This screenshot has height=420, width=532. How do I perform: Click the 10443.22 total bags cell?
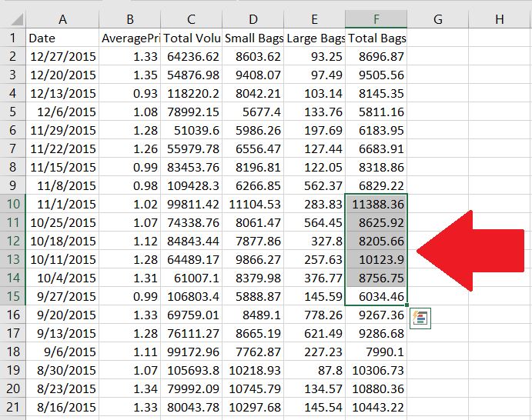tap(376, 406)
